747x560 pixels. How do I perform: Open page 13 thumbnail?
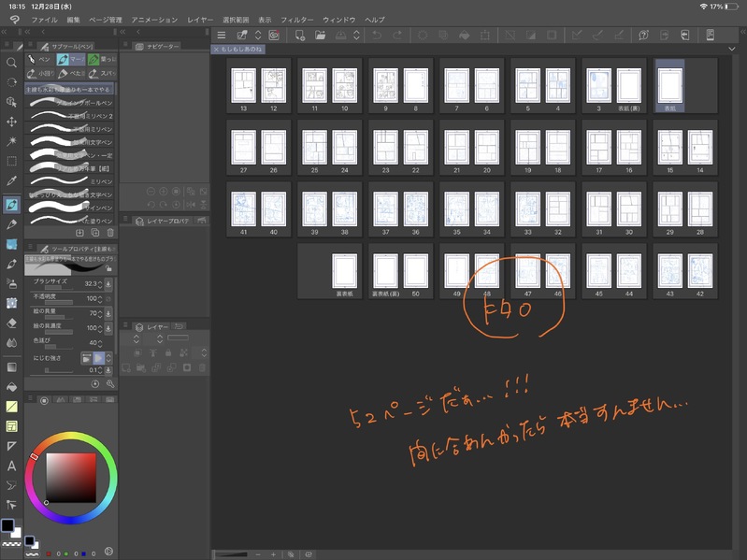243,86
